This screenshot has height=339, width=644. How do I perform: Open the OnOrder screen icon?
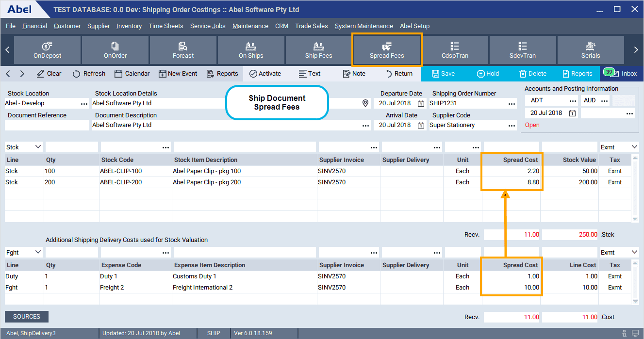click(115, 50)
